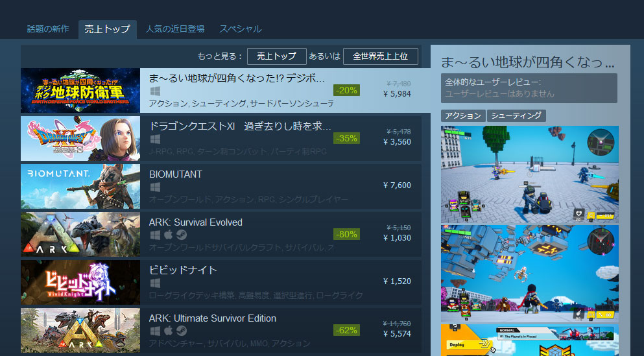Open the ARK: Survival Evolved banner thumbnail
This screenshot has height=356, width=644.
80,235
